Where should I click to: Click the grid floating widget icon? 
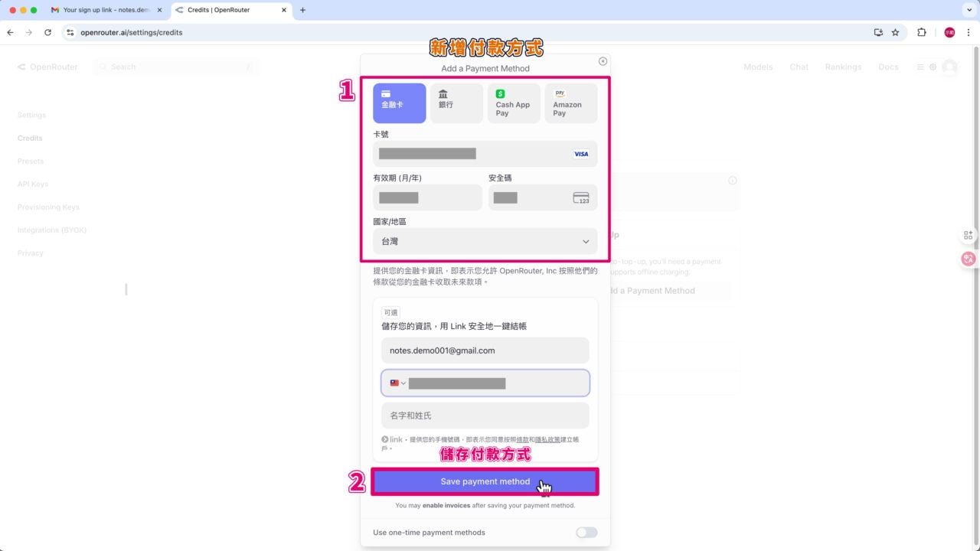tap(969, 235)
